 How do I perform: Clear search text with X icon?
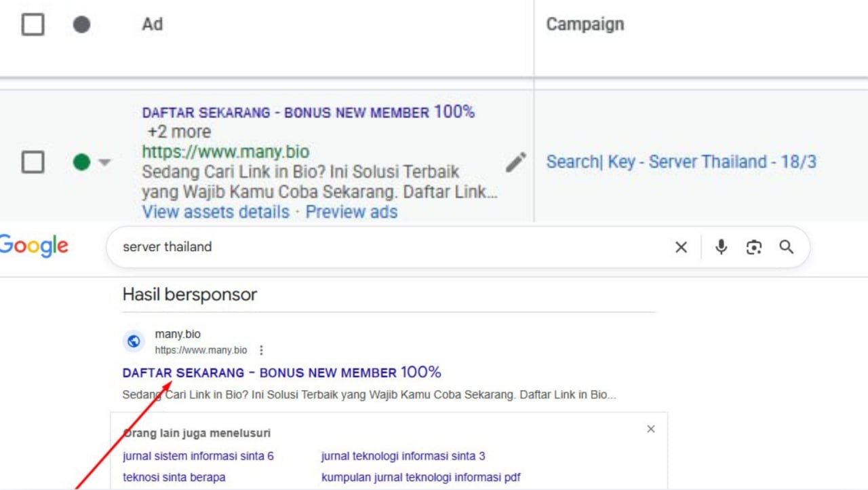681,247
